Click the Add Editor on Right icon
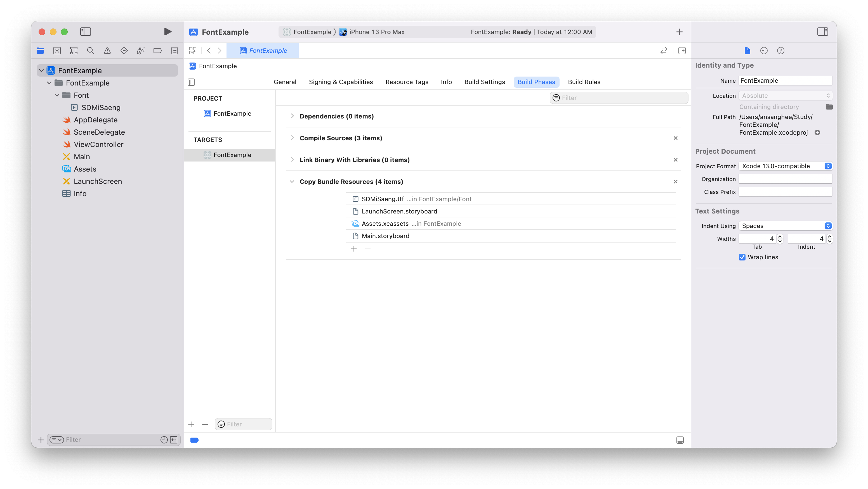The height and width of the screenshot is (489, 868). click(682, 51)
